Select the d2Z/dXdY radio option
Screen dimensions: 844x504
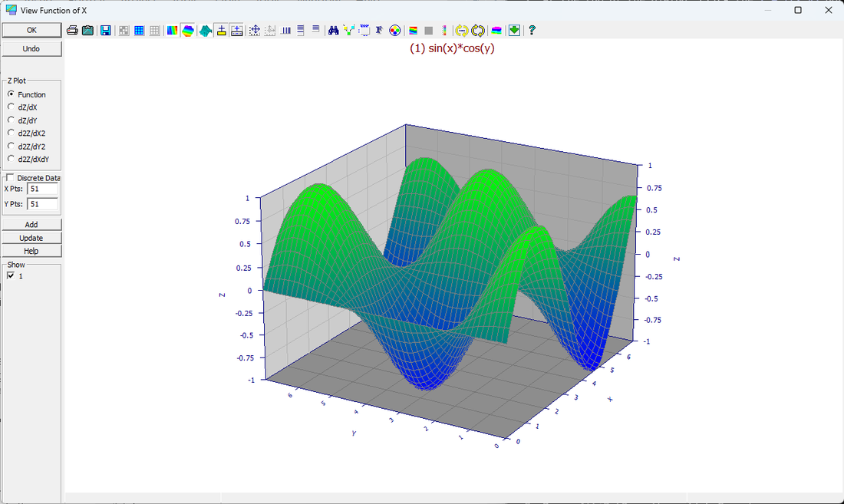click(x=11, y=159)
